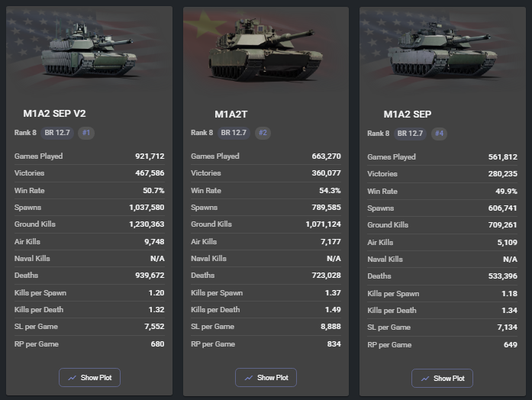532x400 pixels.
Task: Click chart icon on M1A2T plot button
Action: [249, 377]
